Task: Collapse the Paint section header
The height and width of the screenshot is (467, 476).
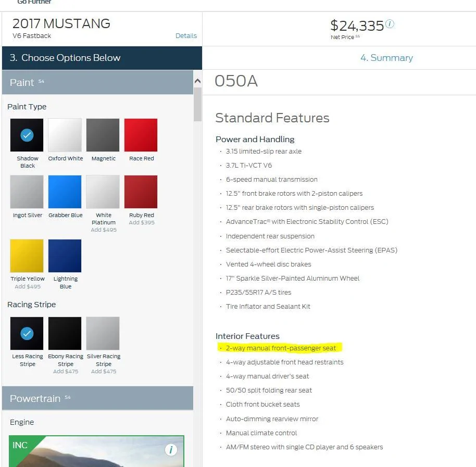Action: [97, 82]
